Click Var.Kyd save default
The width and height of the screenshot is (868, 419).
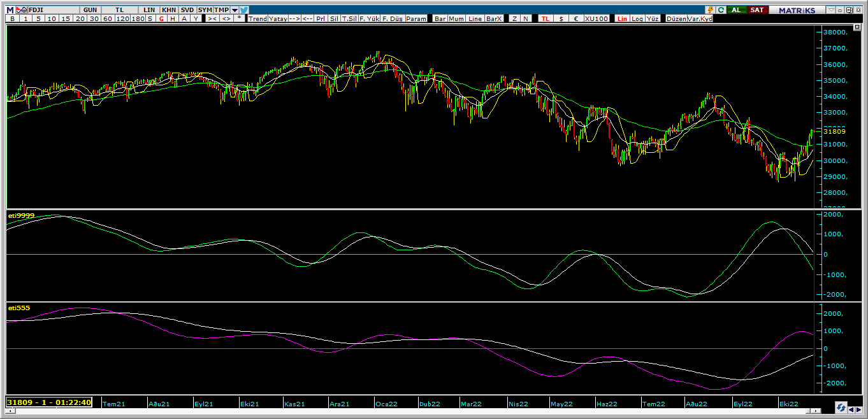tap(700, 19)
